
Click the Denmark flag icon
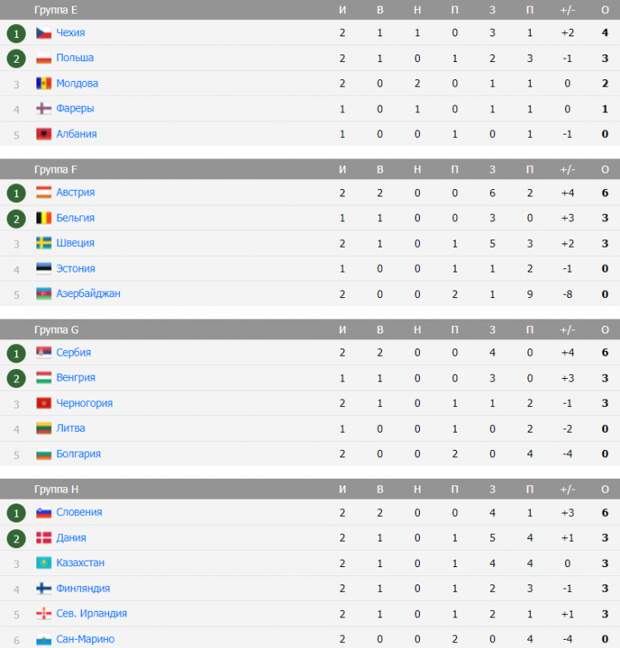pyautogui.click(x=44, y=538)
